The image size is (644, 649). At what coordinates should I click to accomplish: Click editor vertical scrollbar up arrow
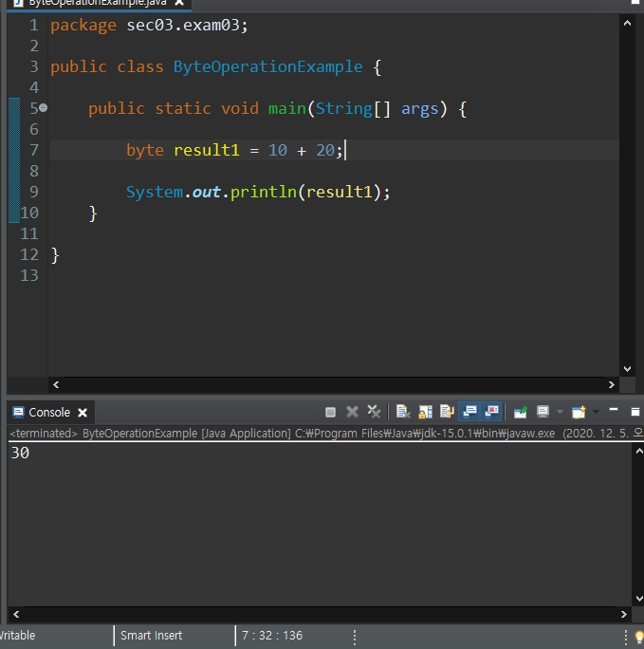tap(627, 23)
